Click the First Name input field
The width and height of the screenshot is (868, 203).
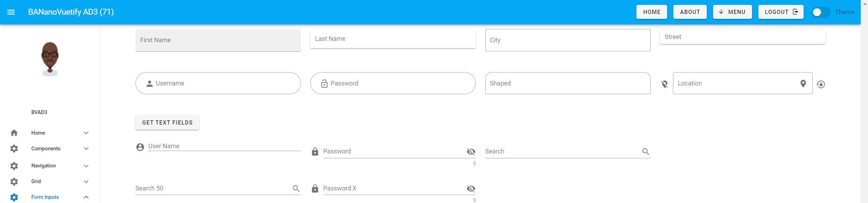tap(218, 40)
